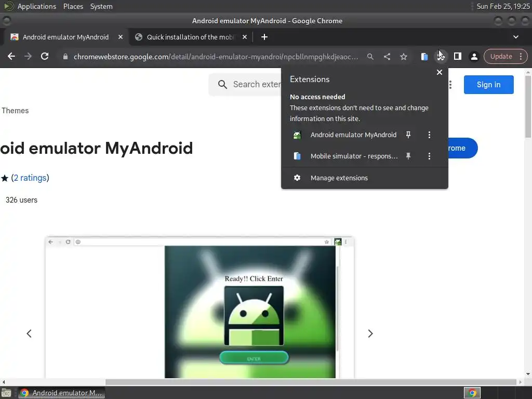This screenshot has width=532, height=399.
Task: Click the Extensions puzzle icon in toolbar
Action: pos(441,57)
